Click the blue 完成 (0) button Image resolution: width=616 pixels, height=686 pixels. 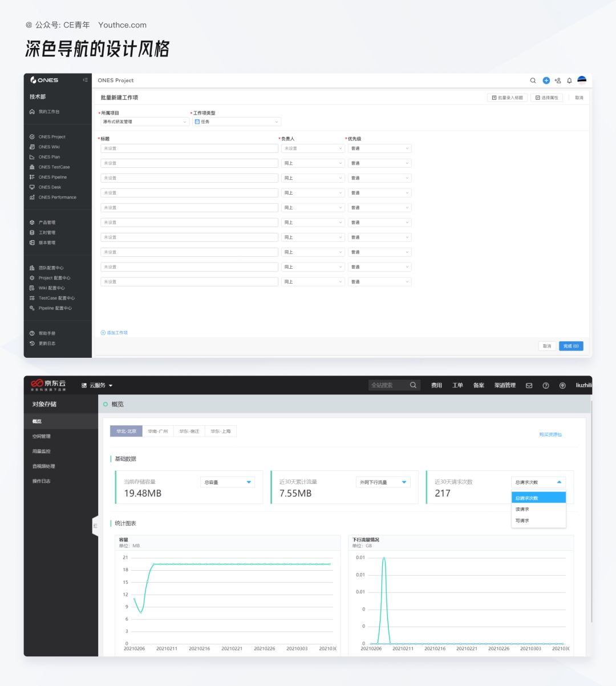(570, 346)
